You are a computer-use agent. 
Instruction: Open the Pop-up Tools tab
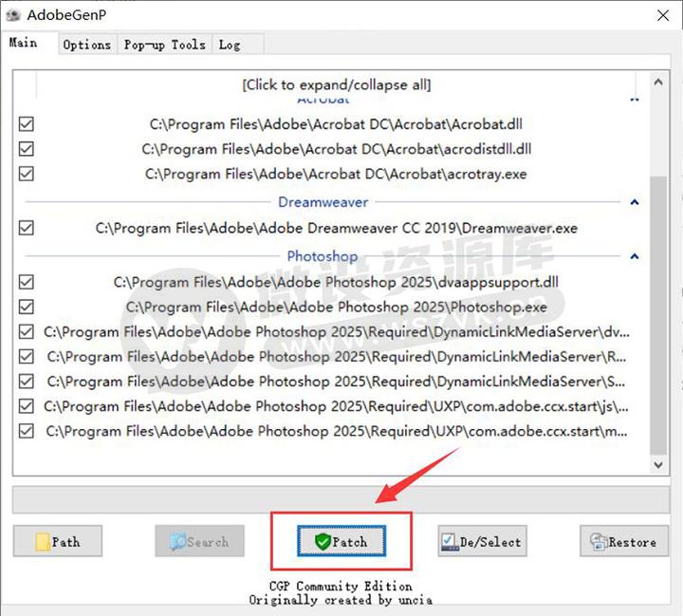165,45
